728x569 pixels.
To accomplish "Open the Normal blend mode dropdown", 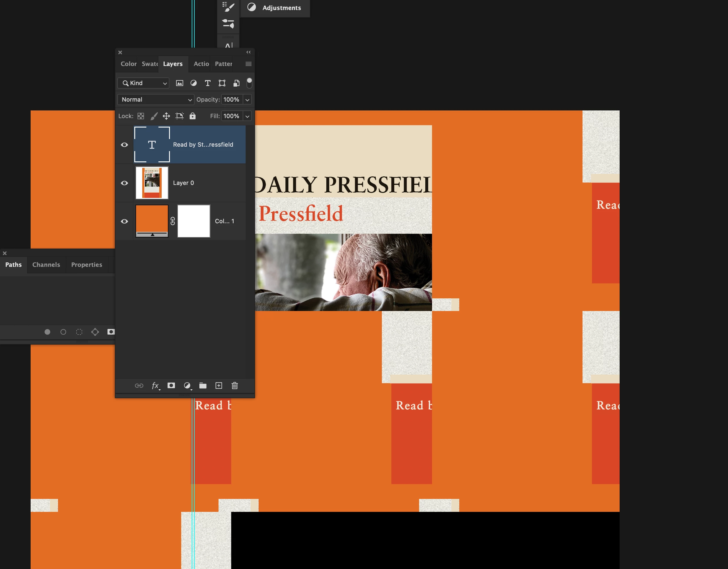I will [x=156, y=100].
